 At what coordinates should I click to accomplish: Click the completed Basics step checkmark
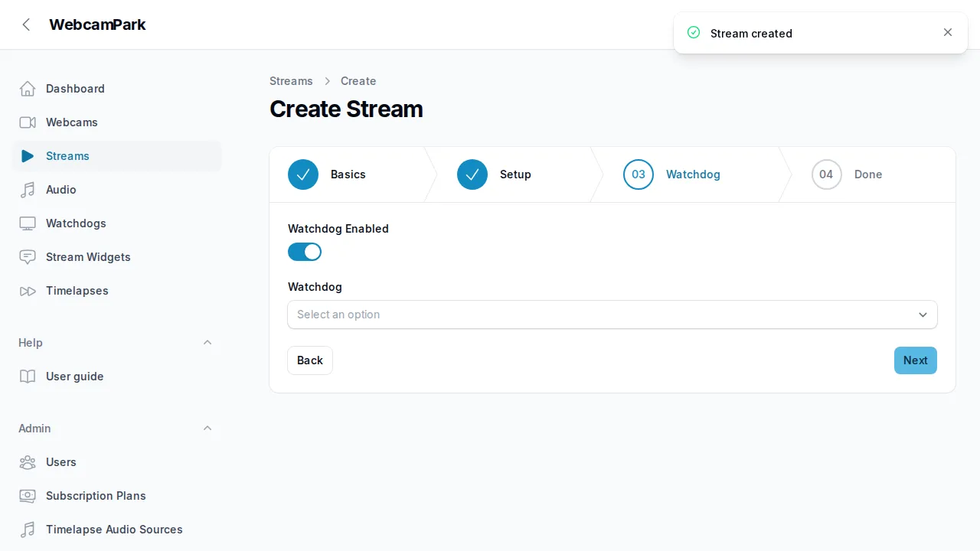pyautogui.click(x=303, y=174)
